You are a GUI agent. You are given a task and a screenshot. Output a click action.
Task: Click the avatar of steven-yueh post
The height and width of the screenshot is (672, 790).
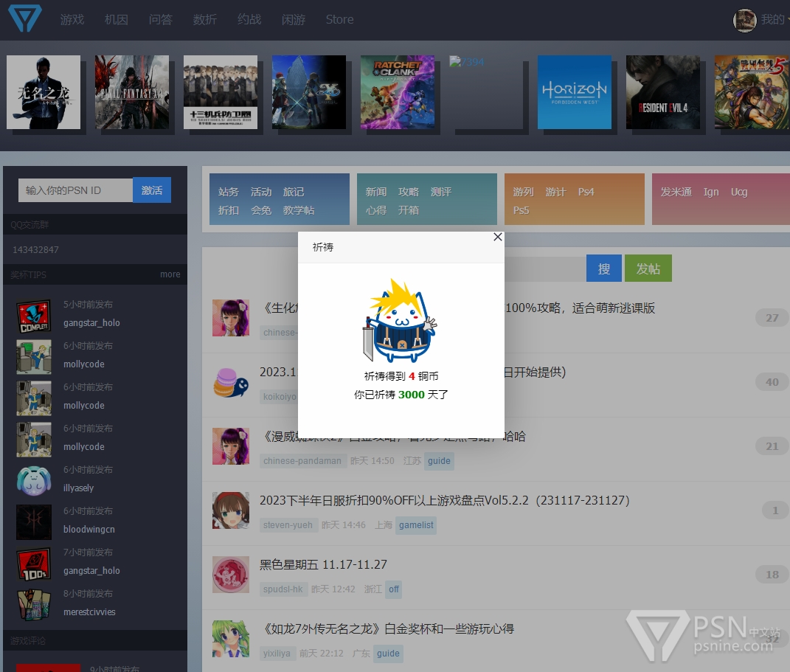tap(231, 510)
